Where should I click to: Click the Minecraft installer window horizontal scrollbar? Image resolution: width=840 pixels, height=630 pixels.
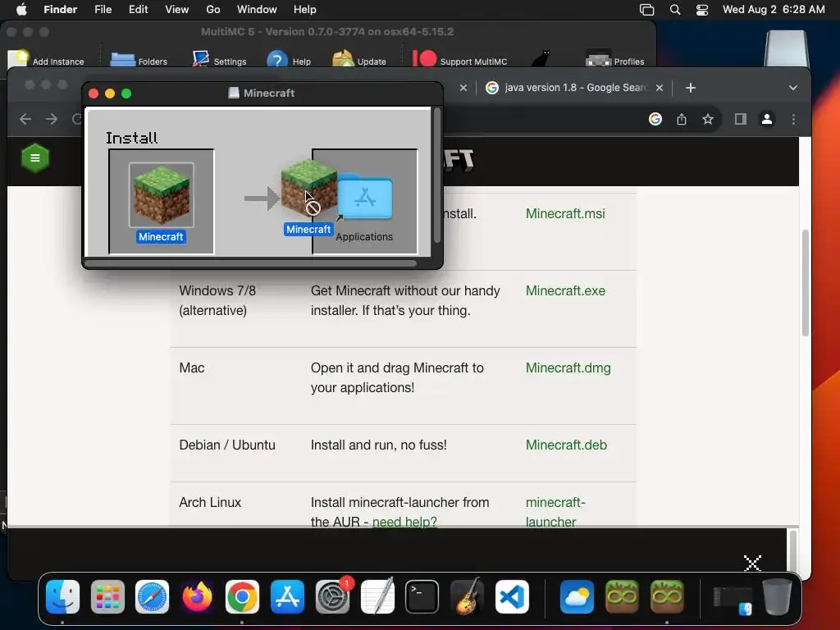click(x=251, y=263)
